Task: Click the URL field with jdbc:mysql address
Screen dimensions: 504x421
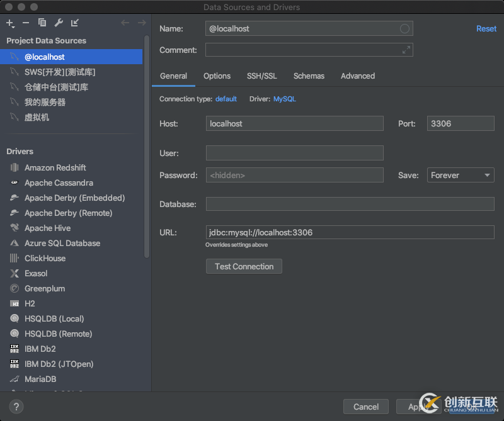Action: pos(350,232)
